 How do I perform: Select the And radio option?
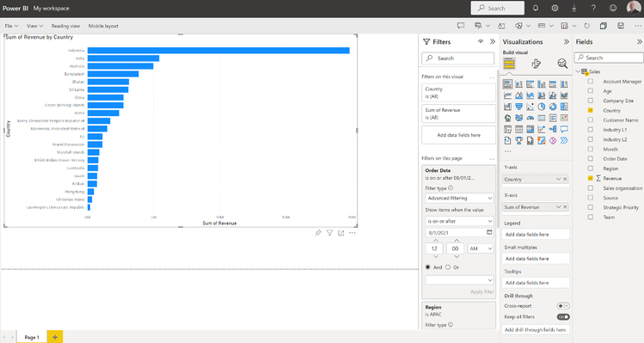coord(428,267)
